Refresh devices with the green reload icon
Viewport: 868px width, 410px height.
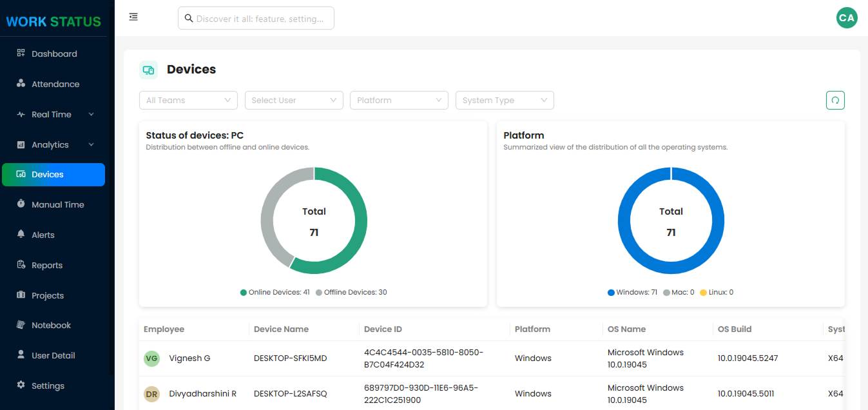click(x=835, y=100)
